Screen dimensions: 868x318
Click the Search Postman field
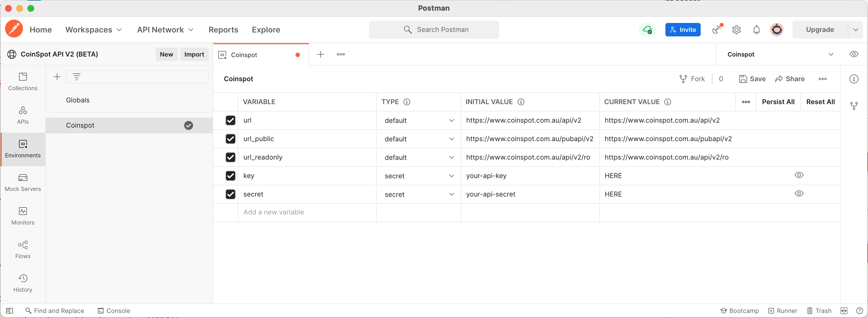click(x=434, y=30)
